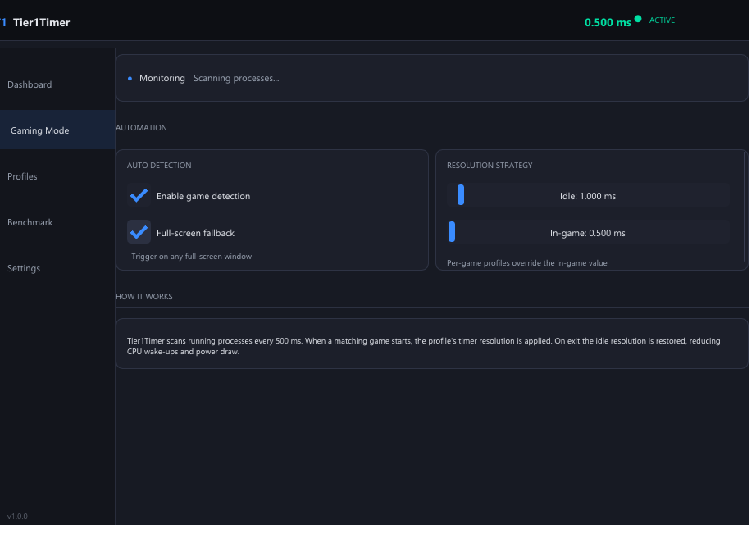Click the green ACTIVE status indicator dot
This screenshot has height=551, width=756.
(638, 19)
